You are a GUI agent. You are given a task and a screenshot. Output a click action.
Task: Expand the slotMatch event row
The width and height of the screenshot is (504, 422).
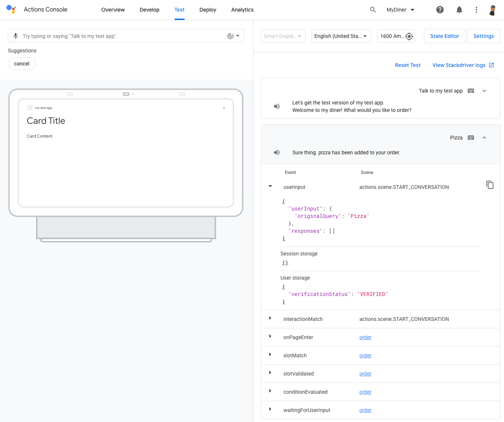(x=270, y=355)
